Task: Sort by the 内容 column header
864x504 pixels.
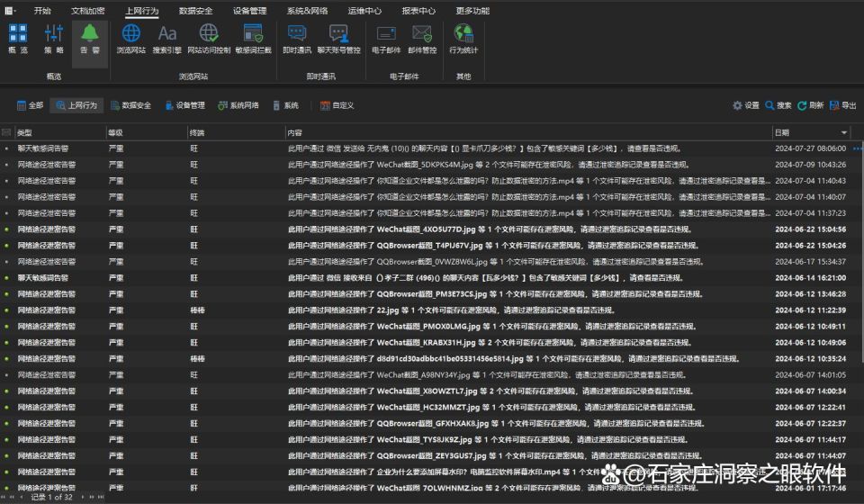Action: (528, 132)
